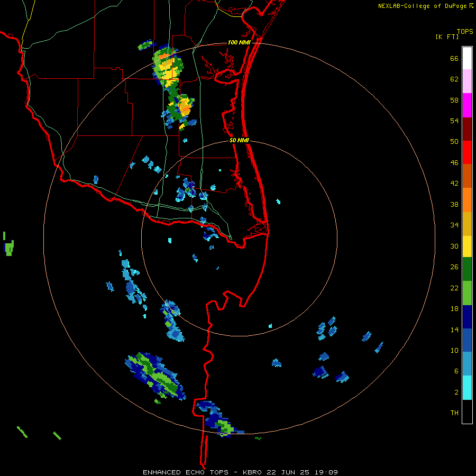Click the 46 legend value

point(454,163)
